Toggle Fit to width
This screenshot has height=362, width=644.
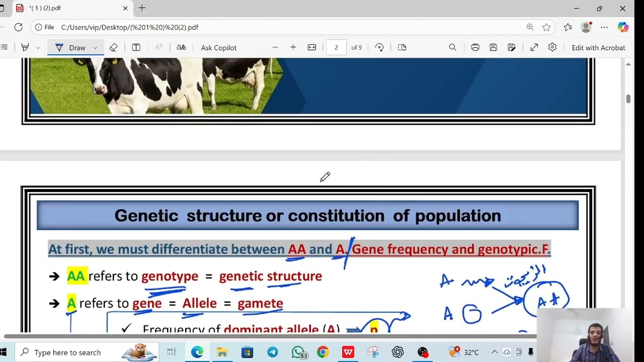click(x=312, y=47)
